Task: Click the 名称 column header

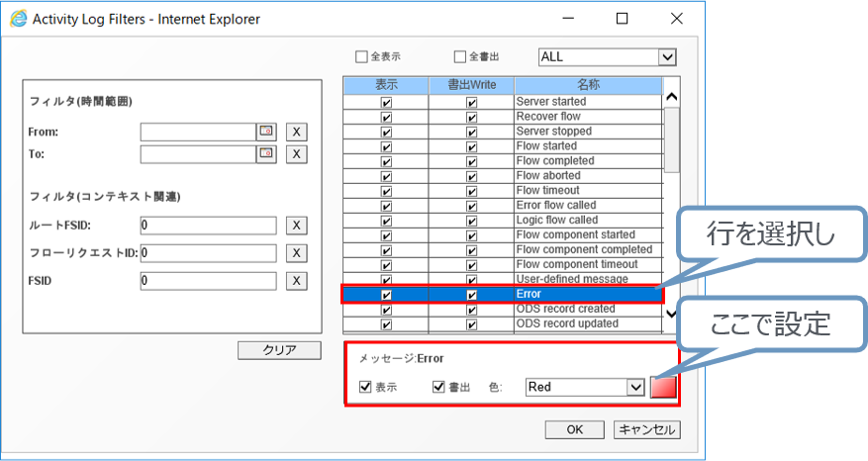Action: pyautogui.click(x=587, y=85)
